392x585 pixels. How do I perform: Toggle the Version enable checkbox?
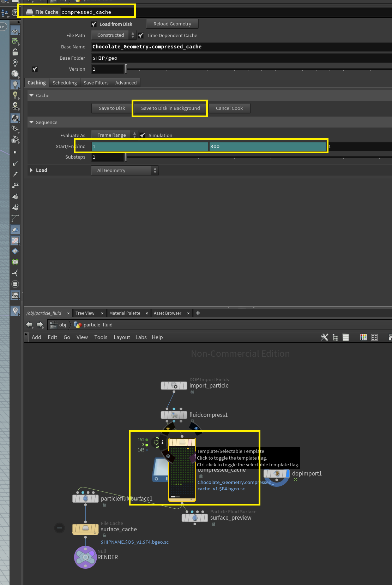(35, 69)
